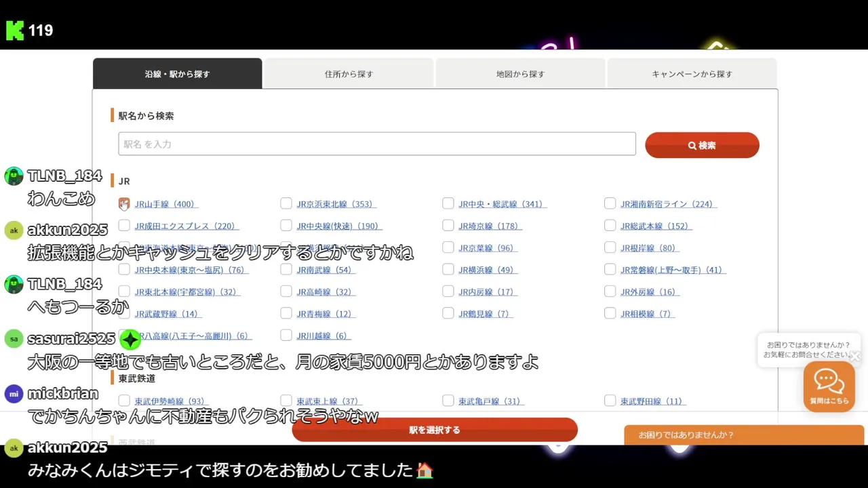Click the 東武鉄道 section heading

click(137, 378)
